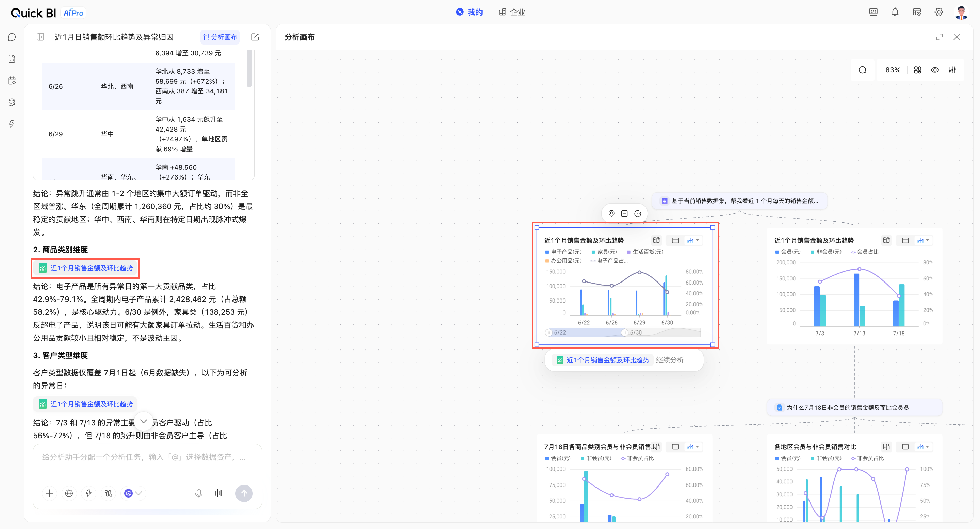Switch selected product-category chart to table view
The image size is (980, 529).
click(x=675, y=240)
